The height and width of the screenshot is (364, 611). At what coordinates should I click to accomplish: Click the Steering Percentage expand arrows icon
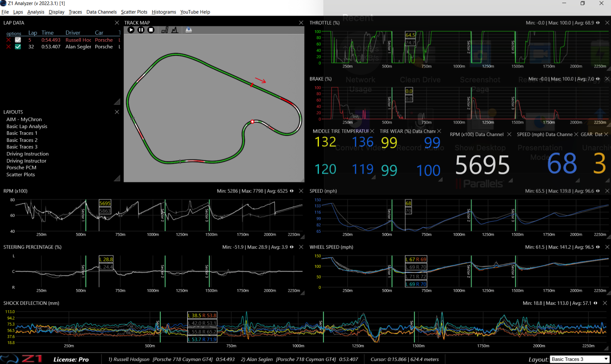tap(292, 247)
